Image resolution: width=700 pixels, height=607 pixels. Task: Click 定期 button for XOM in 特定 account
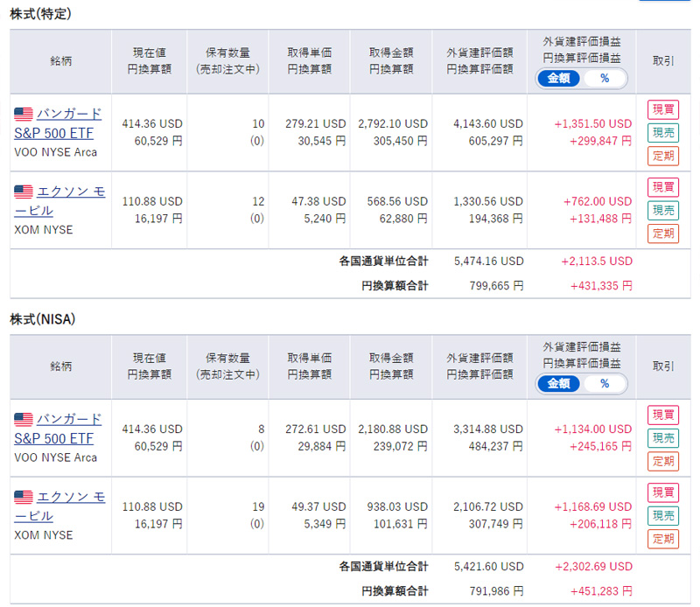tap(663, 234)
